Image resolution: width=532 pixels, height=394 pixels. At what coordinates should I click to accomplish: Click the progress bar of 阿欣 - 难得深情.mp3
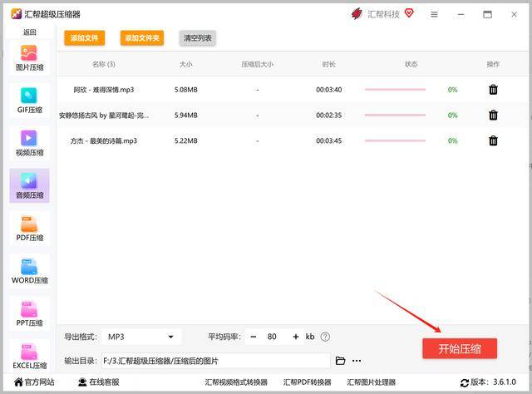tap(395, 90)
